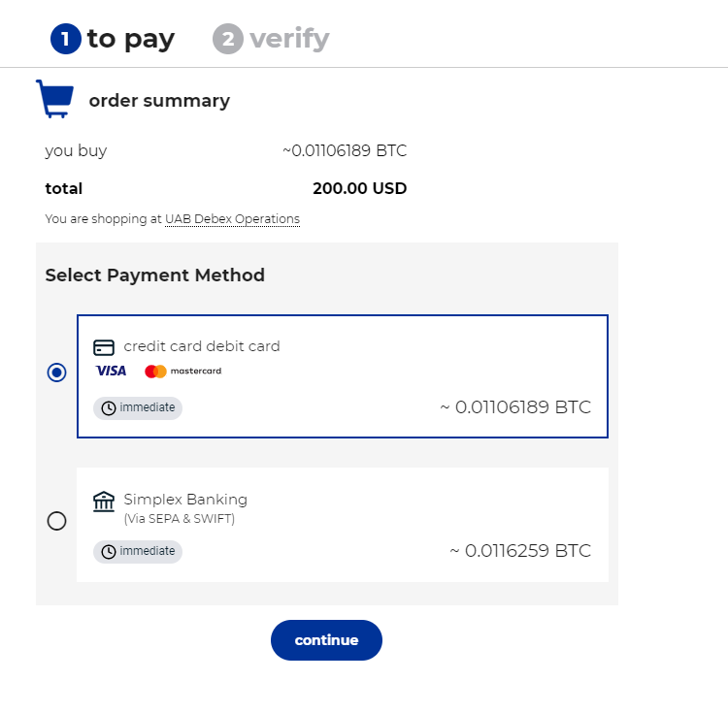This screenshot has height=713, width=728.
Task: Open the UAB Debex Operations link
Action: tap(233, 219)
